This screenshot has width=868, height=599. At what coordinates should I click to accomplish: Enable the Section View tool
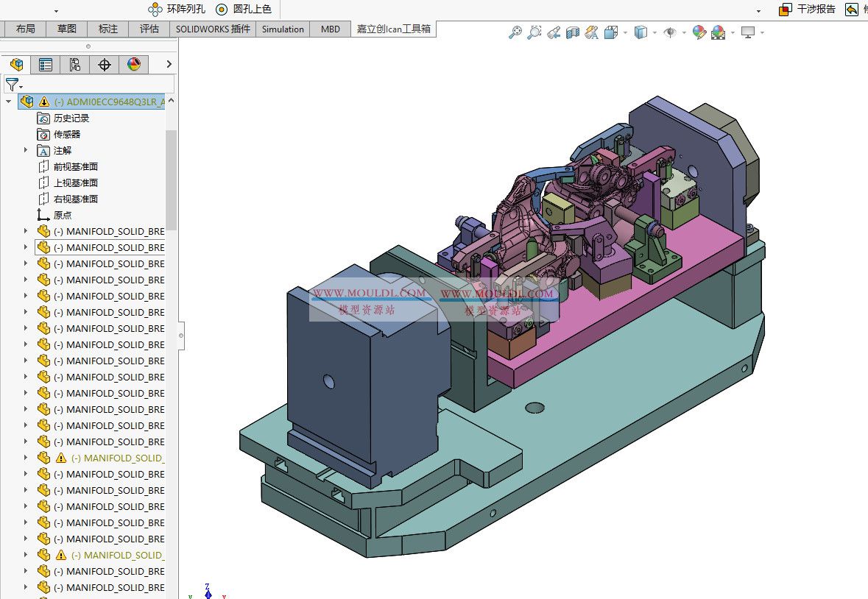click(x=573, y=32)
